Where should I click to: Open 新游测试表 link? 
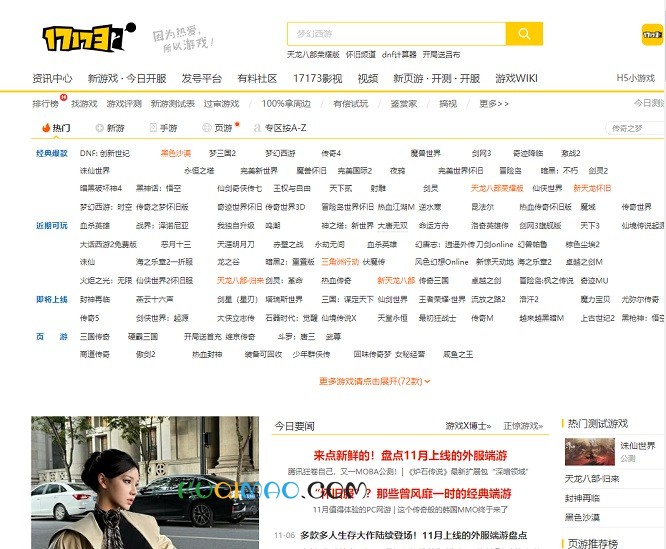click(172, 104)
